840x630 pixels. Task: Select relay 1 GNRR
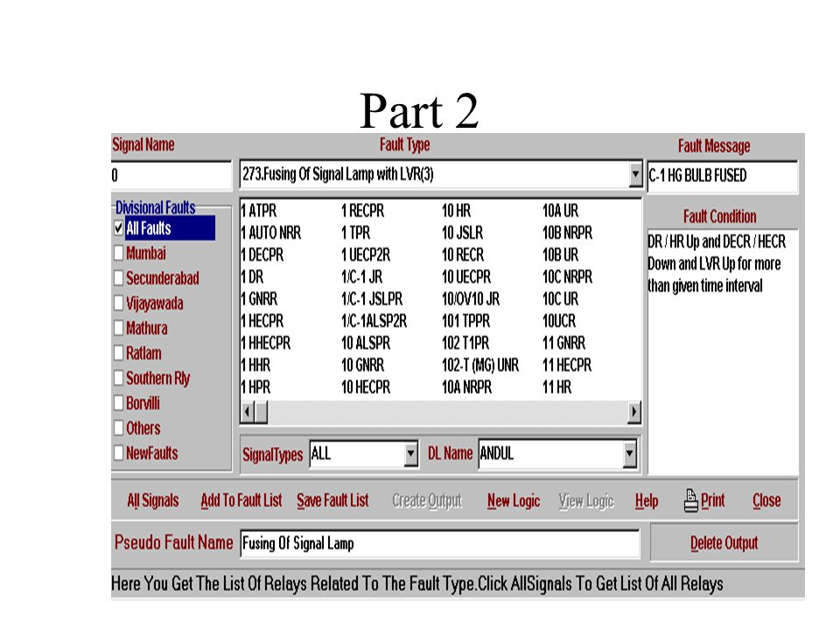click(x=259, y=299)
